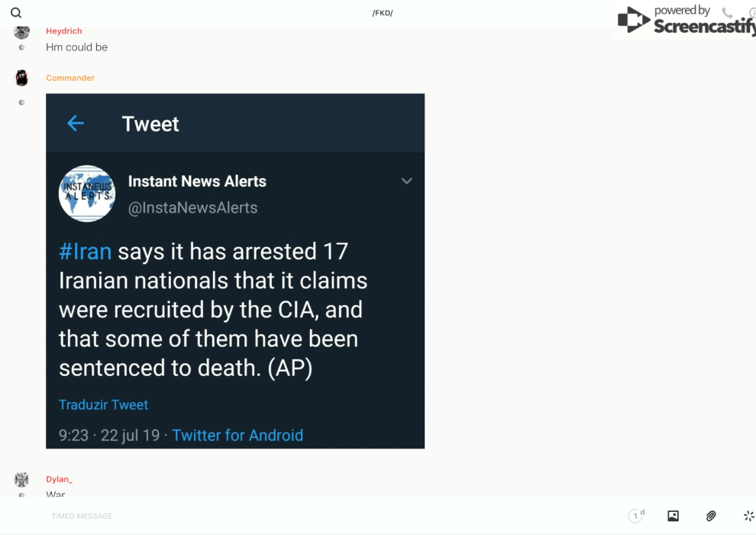Click Heydrich's avatar picture
Viewport: 756px width, 535px height.
click(x=21, y=31)
